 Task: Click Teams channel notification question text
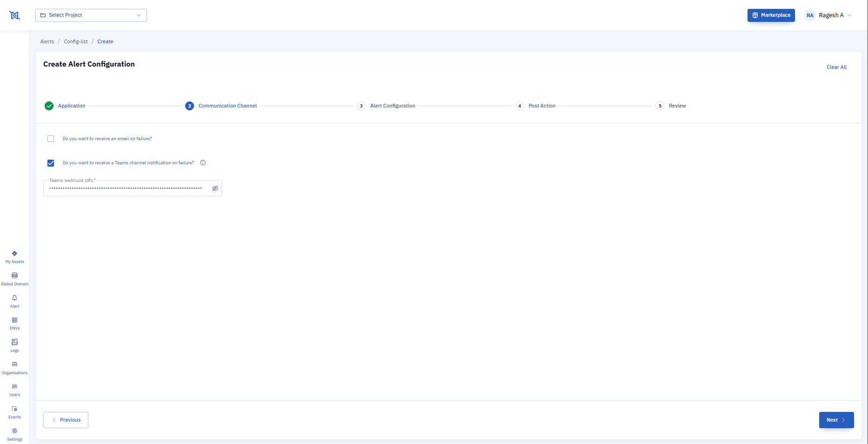128,163
